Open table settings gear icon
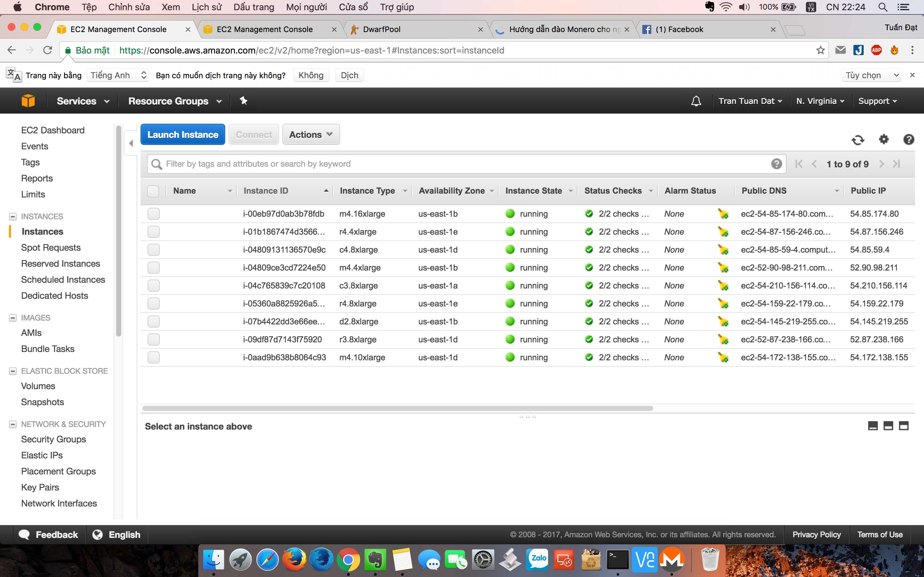Viewport: 924px width, 577px height. pos(884,139)
